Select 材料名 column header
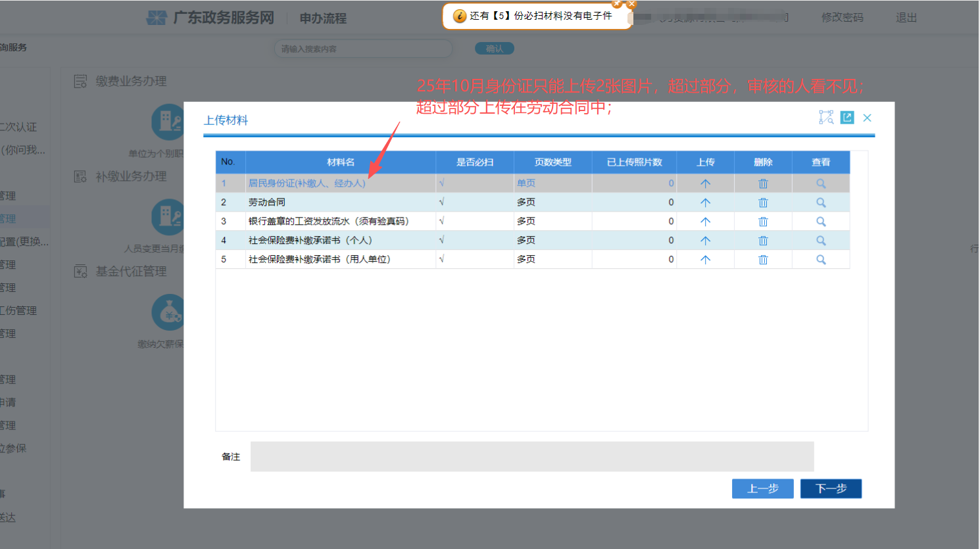This screenshot has width=980, height=549. (341, 162)
